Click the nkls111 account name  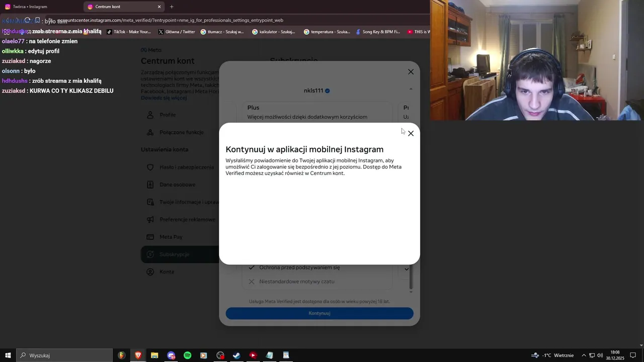point(313,90)
